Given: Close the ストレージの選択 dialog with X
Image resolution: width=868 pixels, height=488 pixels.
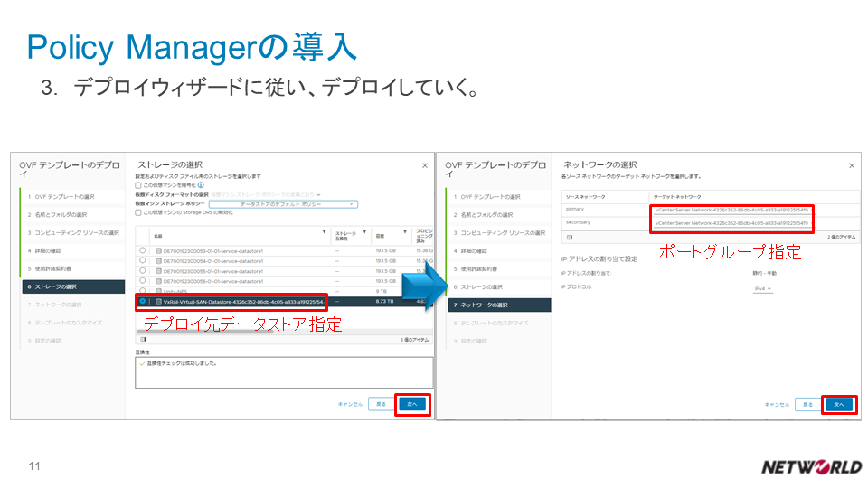Looking at the screenshot, I should coord(425,165).
